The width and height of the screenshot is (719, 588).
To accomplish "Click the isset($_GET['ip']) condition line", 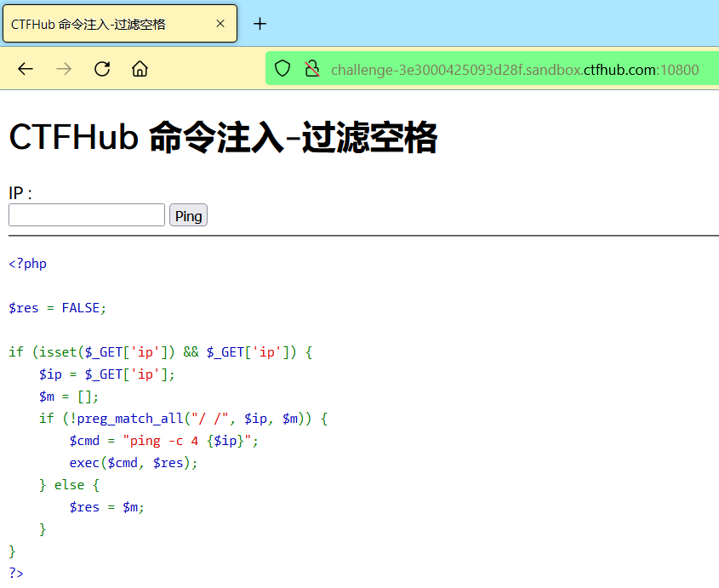I will (161, 352).
